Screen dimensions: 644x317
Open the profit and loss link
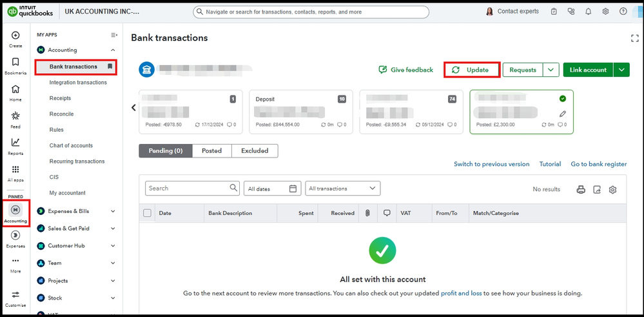(461, 294)
